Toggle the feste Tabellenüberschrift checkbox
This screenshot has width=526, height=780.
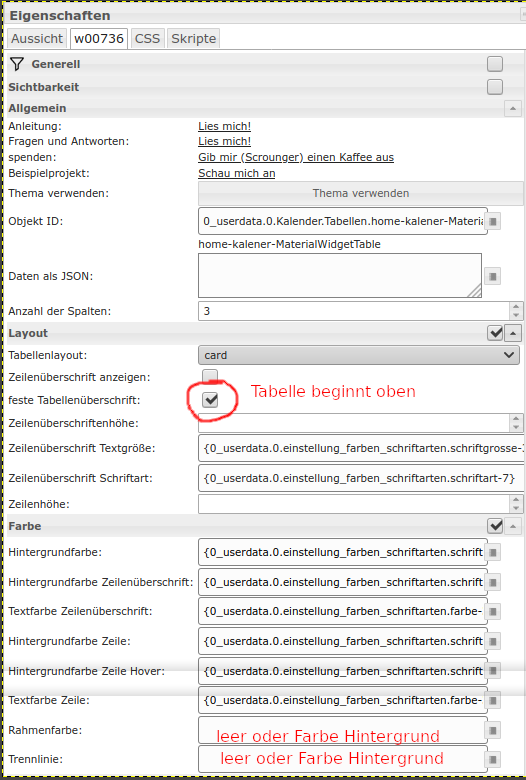click(210, 399)
